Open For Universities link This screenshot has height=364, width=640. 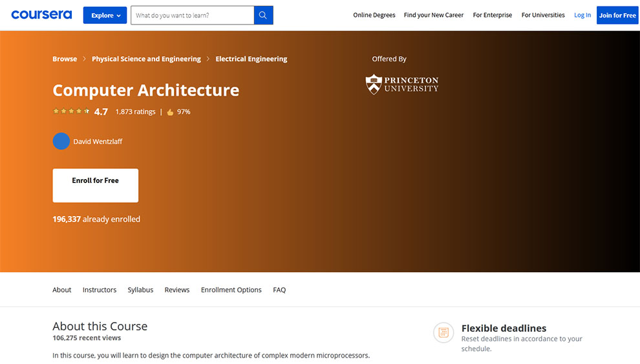543,15
